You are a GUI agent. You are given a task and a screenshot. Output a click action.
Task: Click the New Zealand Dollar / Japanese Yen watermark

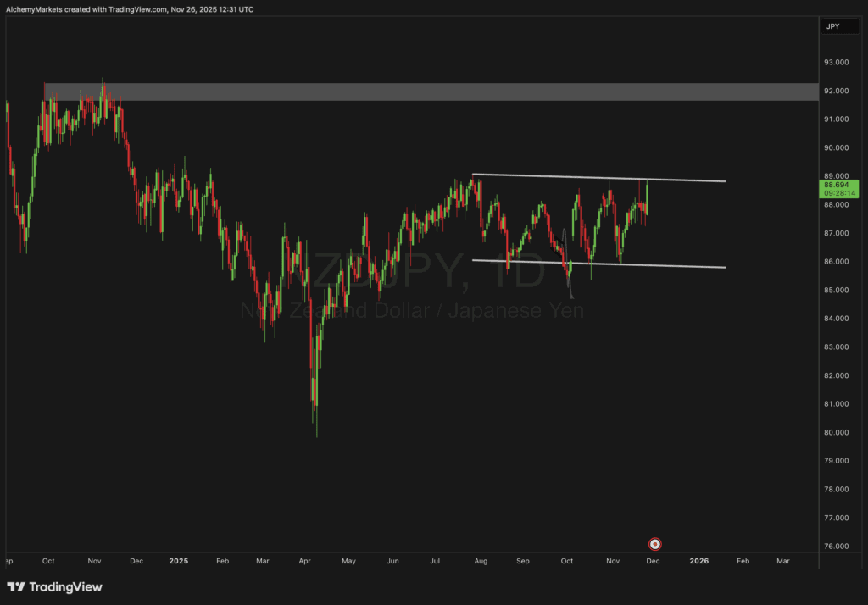click(411, 311)
